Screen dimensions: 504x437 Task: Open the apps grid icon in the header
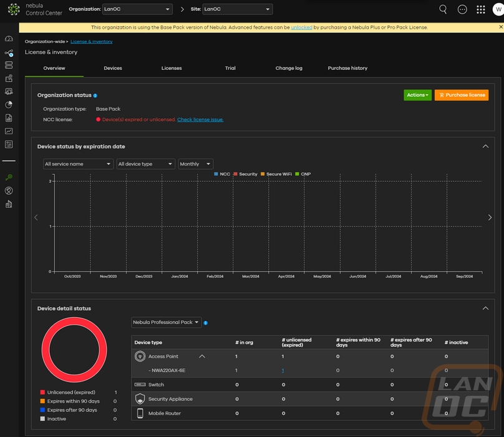[x=480, y=9]
